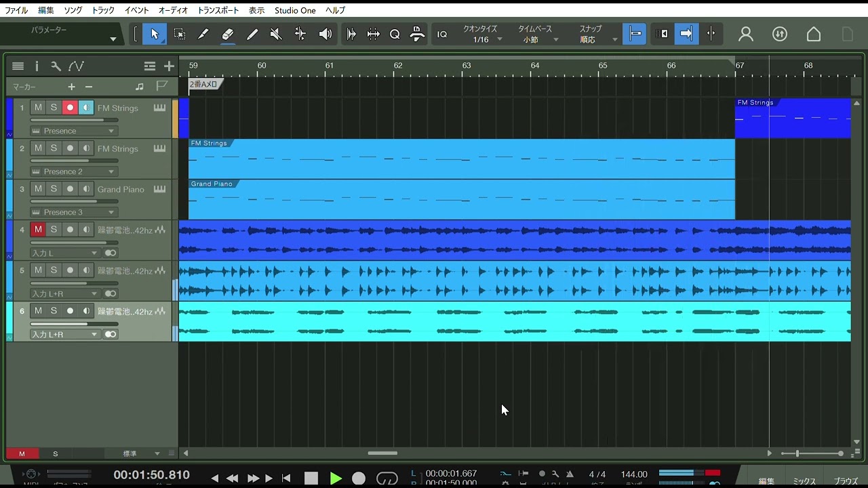Toggle cursor follows edit position button
868x488 pixels.
tap(711, 34)
